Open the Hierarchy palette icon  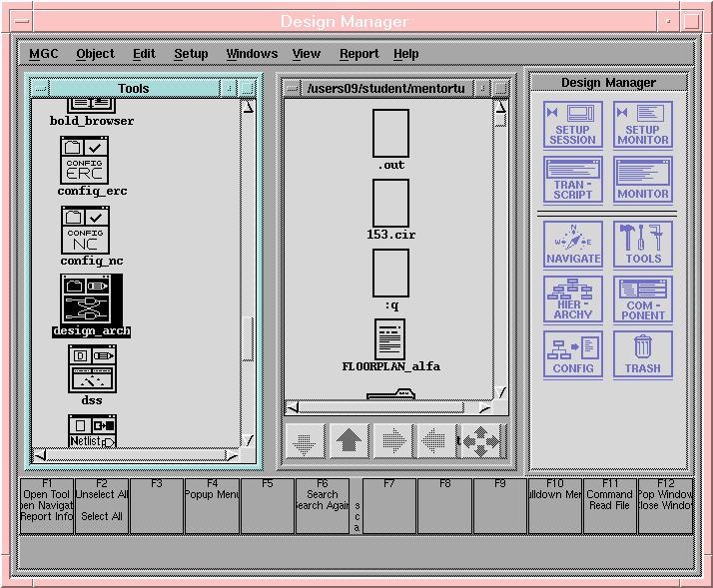pyautogui.click(x=572, y=298)
